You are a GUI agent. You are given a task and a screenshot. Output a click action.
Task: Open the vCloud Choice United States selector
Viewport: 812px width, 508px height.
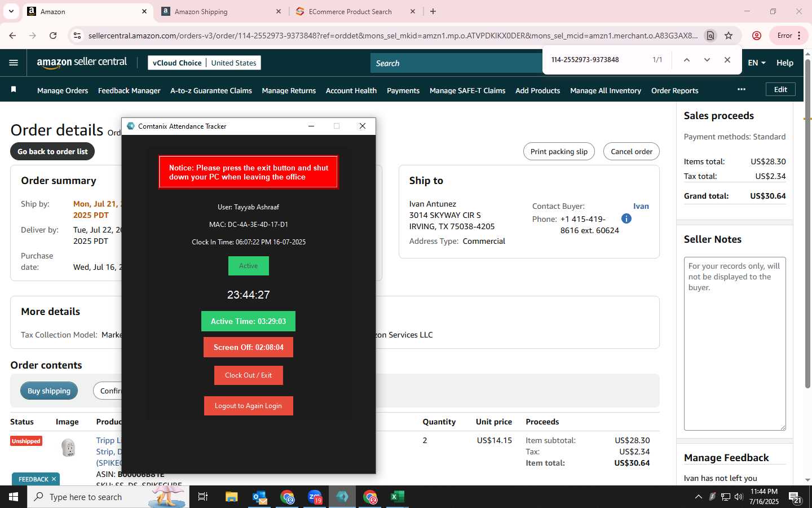[204, 63]
